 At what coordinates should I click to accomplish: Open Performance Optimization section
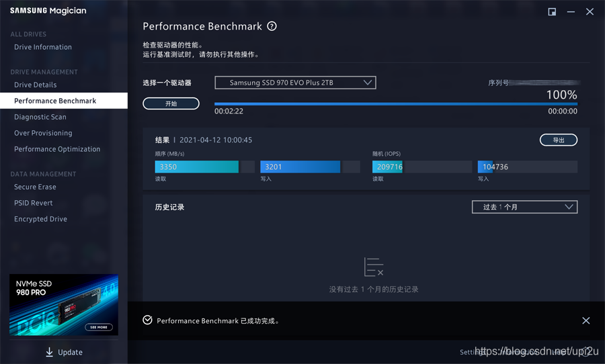pyautogui.click(x=57, y=149)
